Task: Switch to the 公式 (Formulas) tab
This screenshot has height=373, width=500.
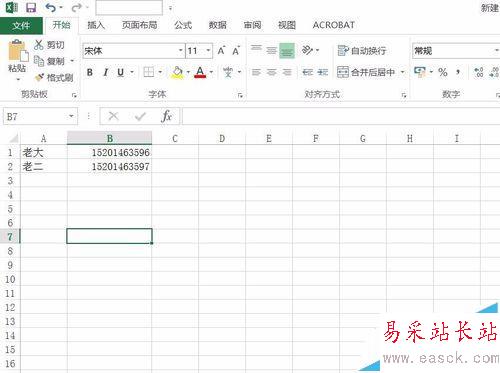Action: point(183,25)
